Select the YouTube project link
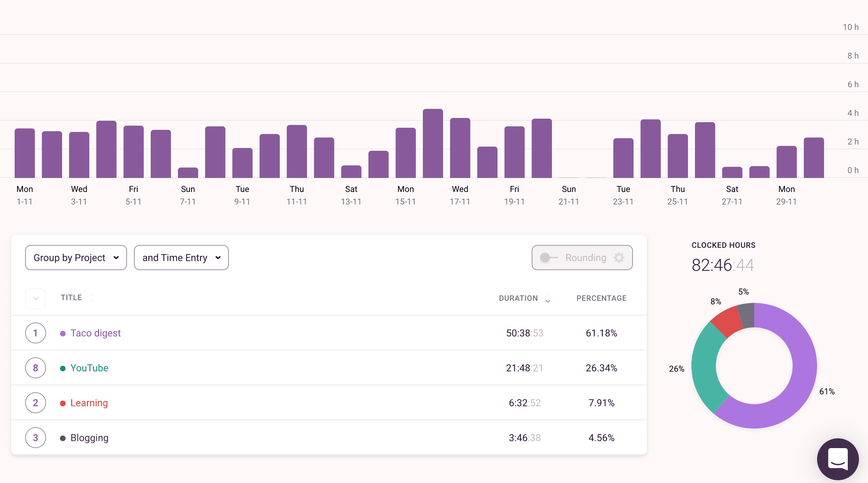The height and width of the screenshot is (483, 868). [x=89, y=367]
